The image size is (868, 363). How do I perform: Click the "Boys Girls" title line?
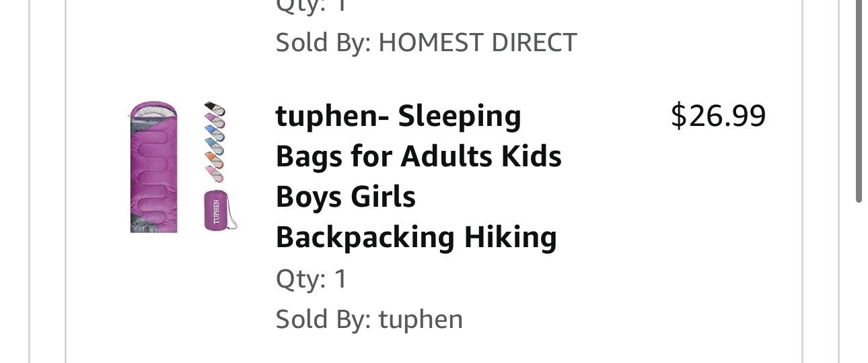click(x=346, y=197)
